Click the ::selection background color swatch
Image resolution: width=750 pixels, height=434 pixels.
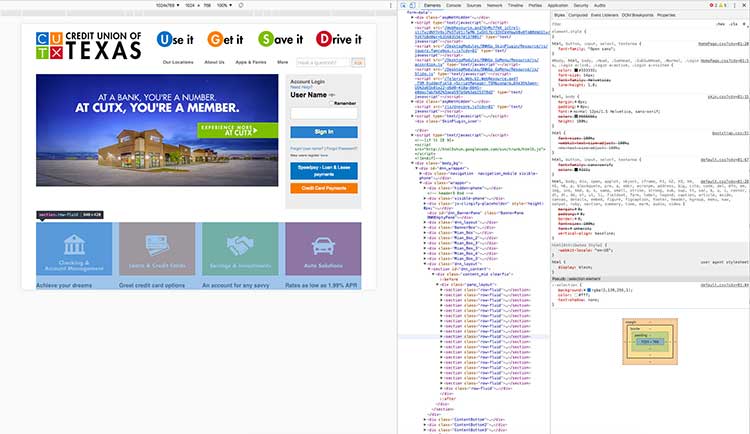tap(589, 290)
